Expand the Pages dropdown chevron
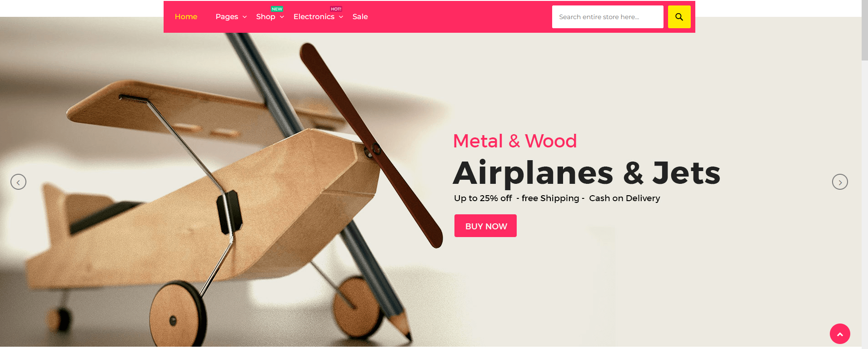Viewport: 868px width, 349px height. [x=244, y=17]
